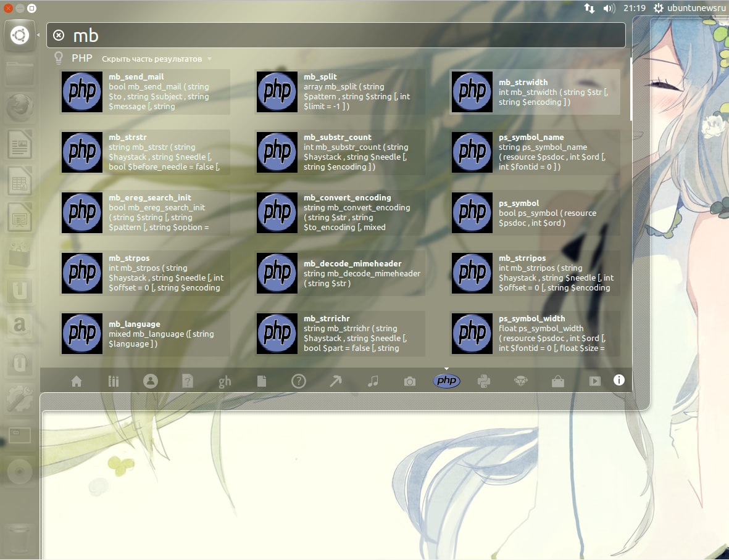This screenshot has height=560, width=729.
Task: Open the Workspace Switcher in the launcher
Action: (x=20, y=435)
